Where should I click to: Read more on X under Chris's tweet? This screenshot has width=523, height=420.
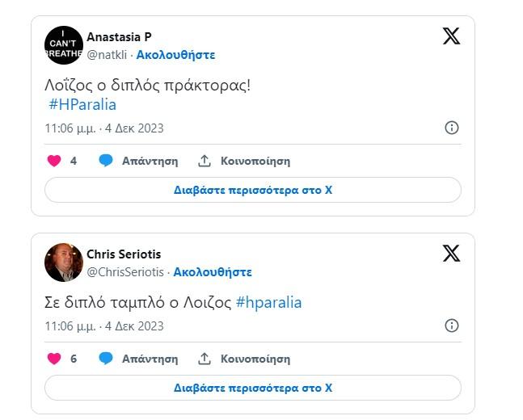coord(252,388)
